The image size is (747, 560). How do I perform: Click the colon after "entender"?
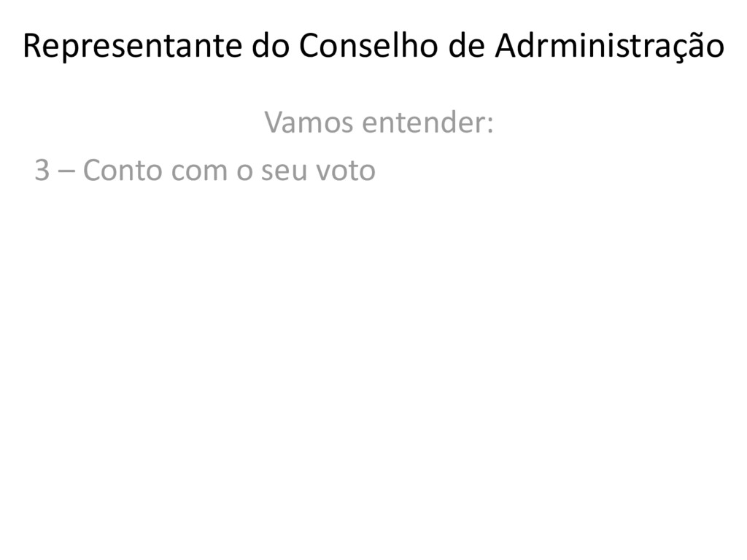[489, 125]
